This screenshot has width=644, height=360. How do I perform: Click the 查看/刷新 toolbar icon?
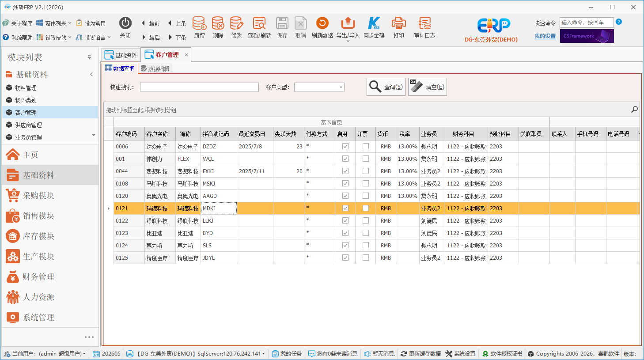coord(259,27)
